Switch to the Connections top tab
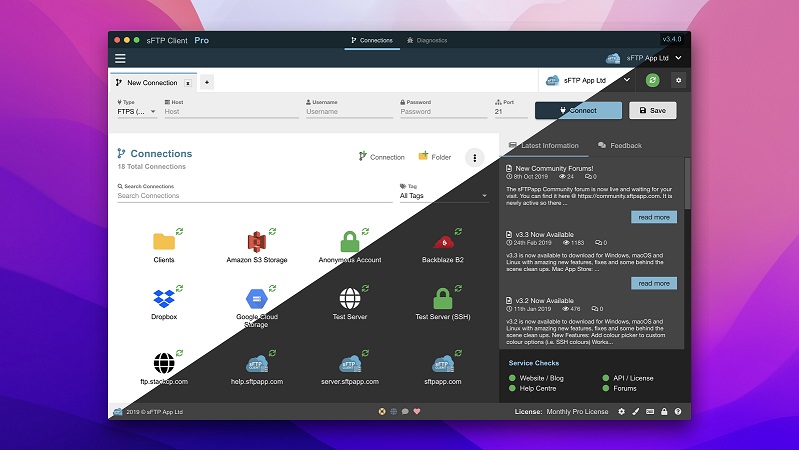The image size is (799, 450). 372,40
